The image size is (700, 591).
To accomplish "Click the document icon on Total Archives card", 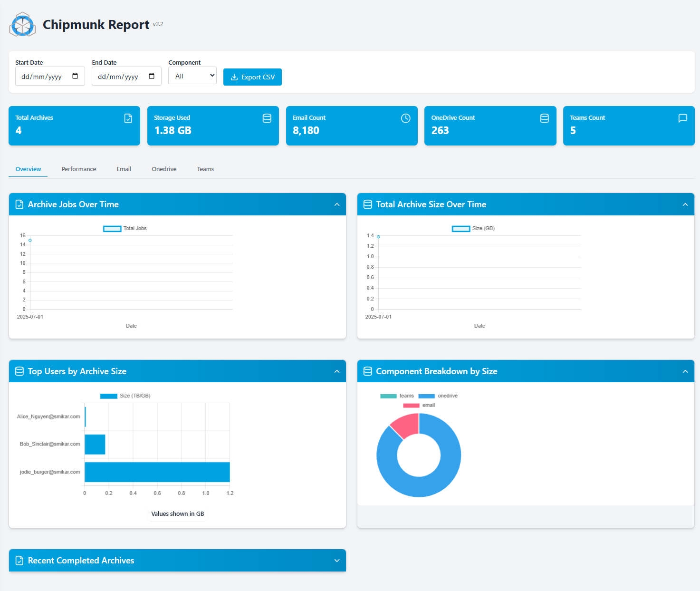I will point(128,118).
